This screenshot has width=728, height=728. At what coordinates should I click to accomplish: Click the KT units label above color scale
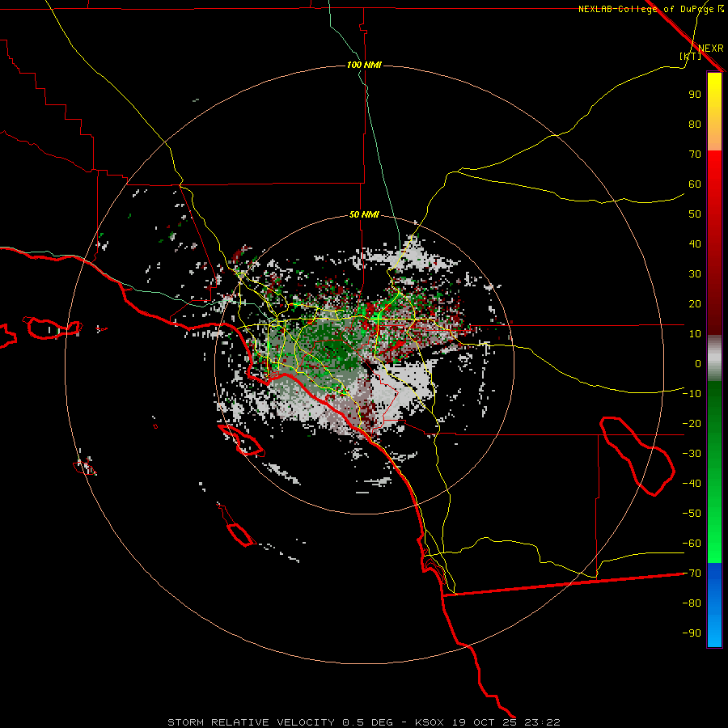pyautogui.click(x=691, y=56)
